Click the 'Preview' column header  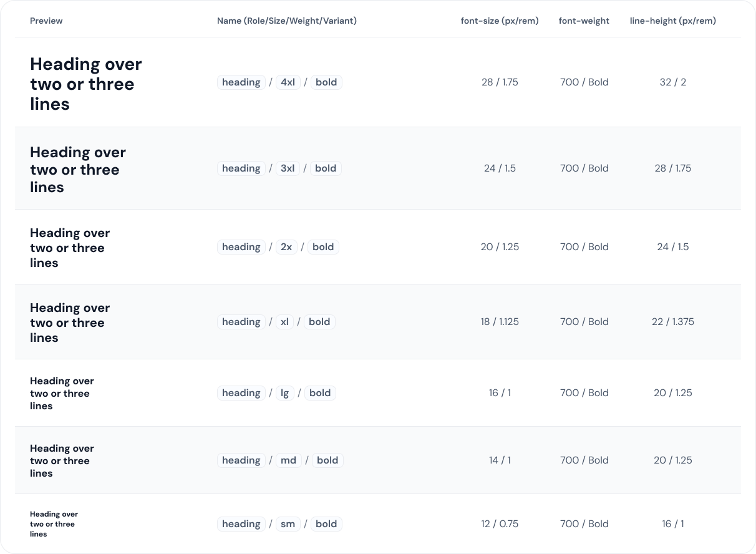46,21
